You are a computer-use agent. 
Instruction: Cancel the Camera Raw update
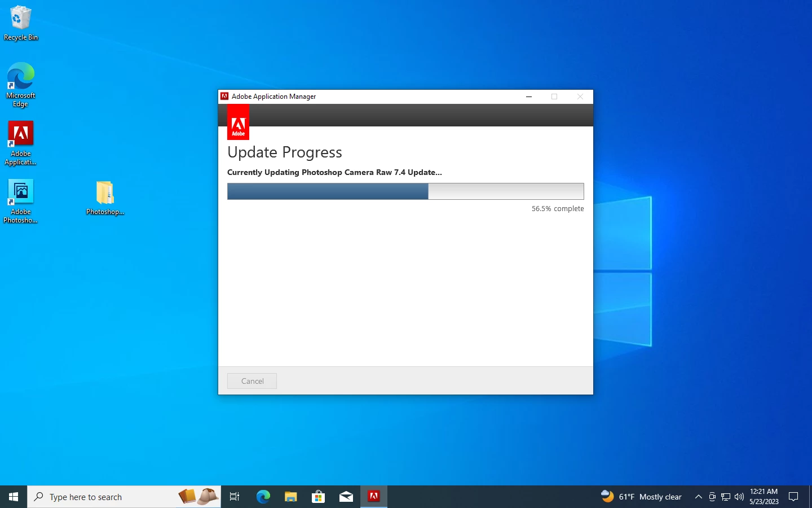(252, 381)
